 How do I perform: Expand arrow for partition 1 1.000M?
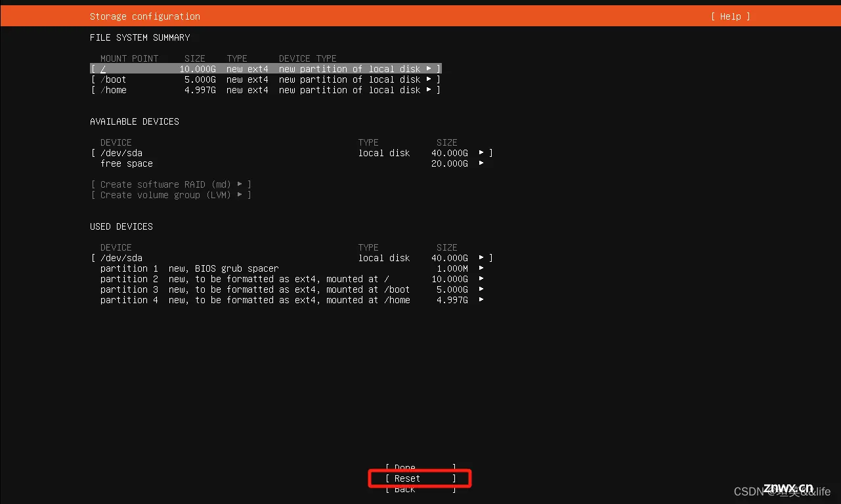tap(481, 268)
